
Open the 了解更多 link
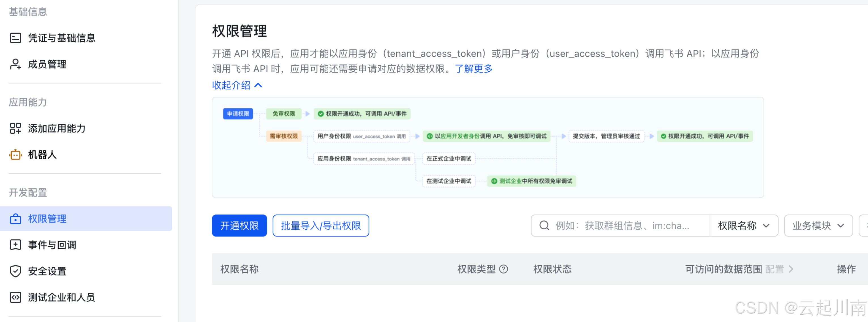473,69
